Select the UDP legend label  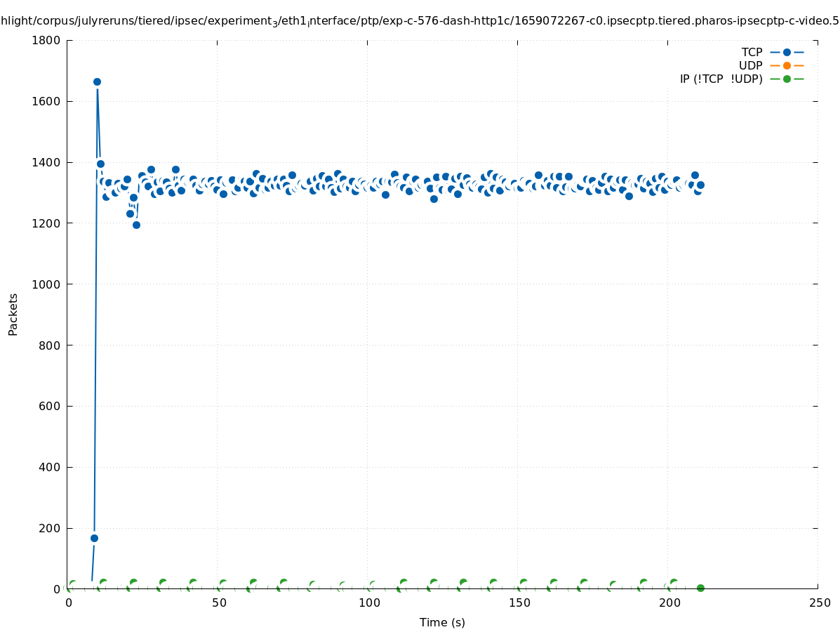750,65
